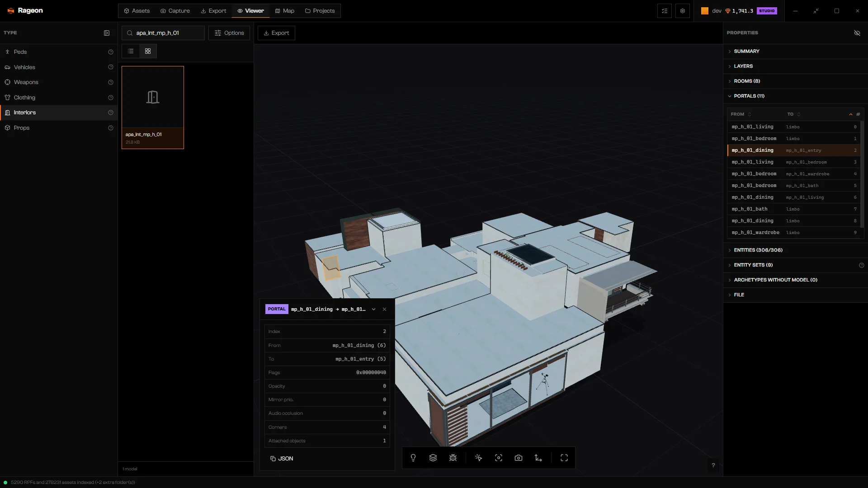Open the Projects tab

coord(320,11)
